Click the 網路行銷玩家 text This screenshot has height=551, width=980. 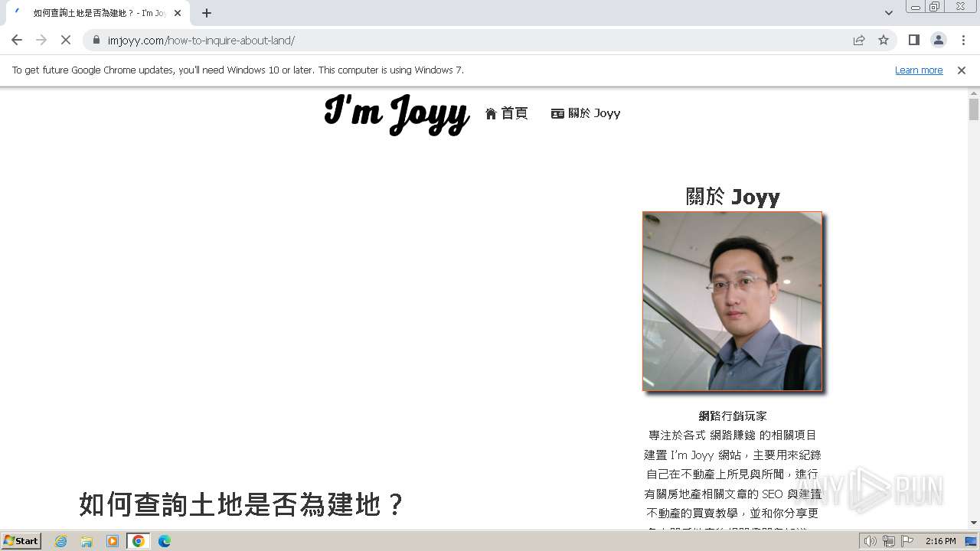(733, 416)
